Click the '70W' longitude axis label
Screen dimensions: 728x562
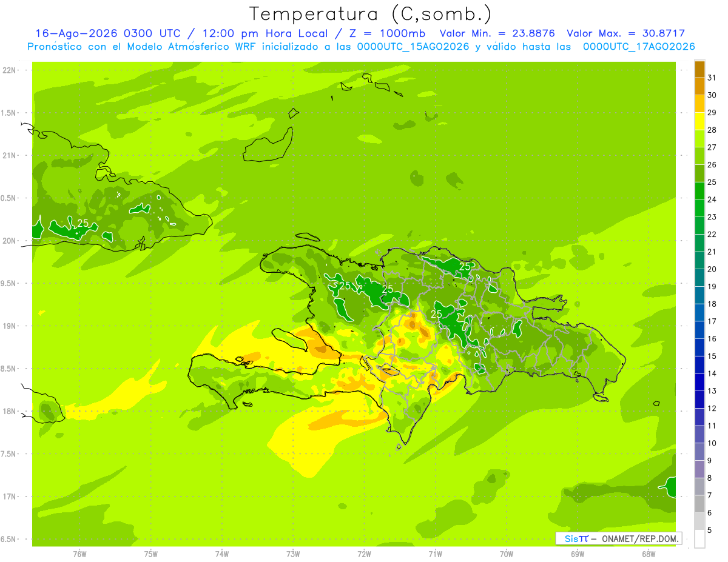[507, 554]
